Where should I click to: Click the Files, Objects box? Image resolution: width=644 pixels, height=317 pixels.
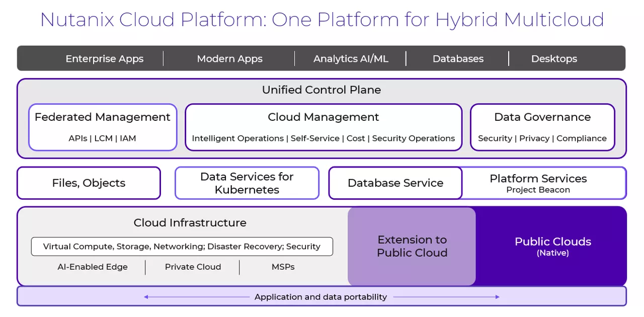tap(89, 183)
